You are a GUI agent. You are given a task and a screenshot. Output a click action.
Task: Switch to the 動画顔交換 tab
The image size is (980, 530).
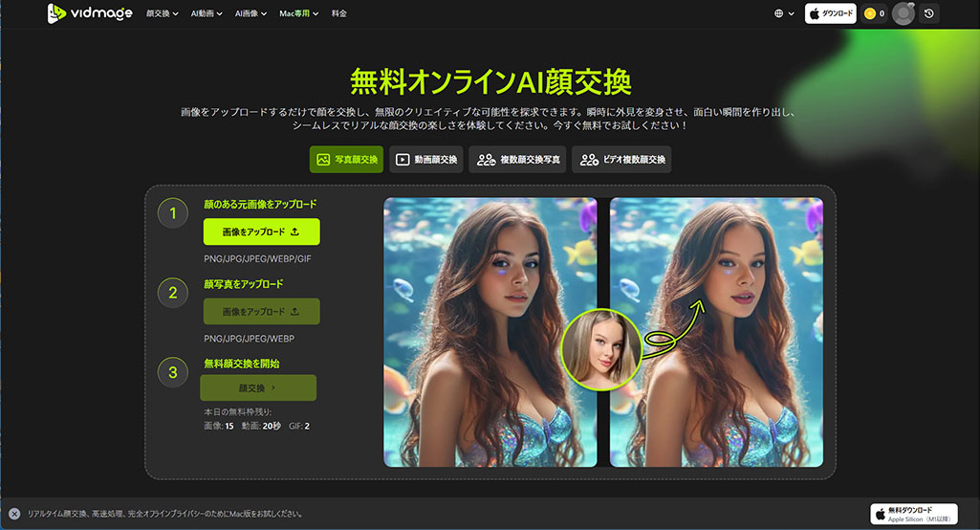pyautogui.click(x=426, y=160)
